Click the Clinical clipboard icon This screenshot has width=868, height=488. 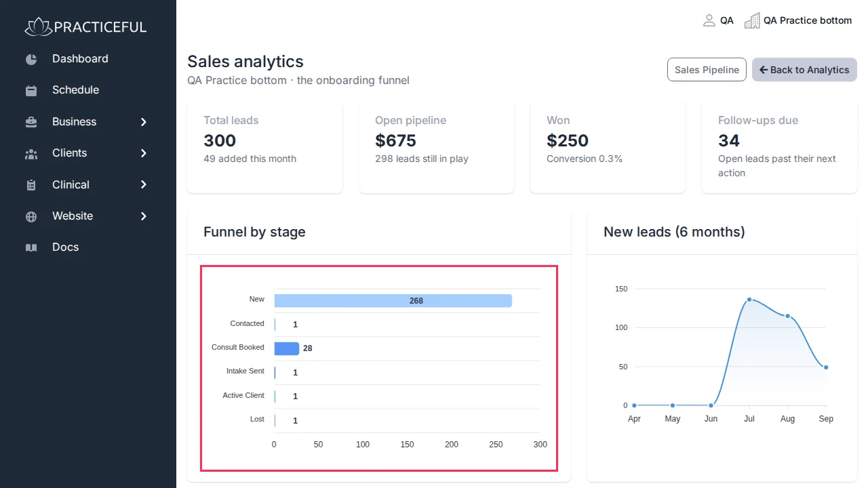[x=31, y=185]
